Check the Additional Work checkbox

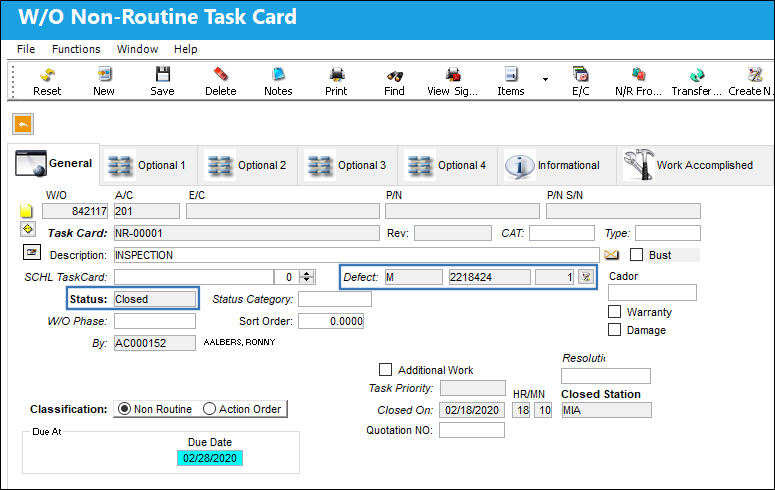[385, 369]
